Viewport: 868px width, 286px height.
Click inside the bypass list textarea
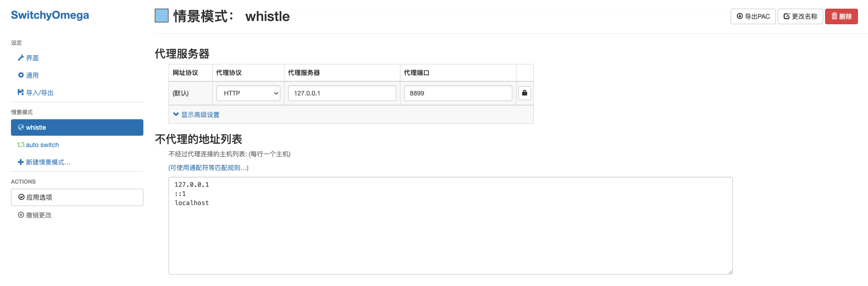click(x=451, y=226)
